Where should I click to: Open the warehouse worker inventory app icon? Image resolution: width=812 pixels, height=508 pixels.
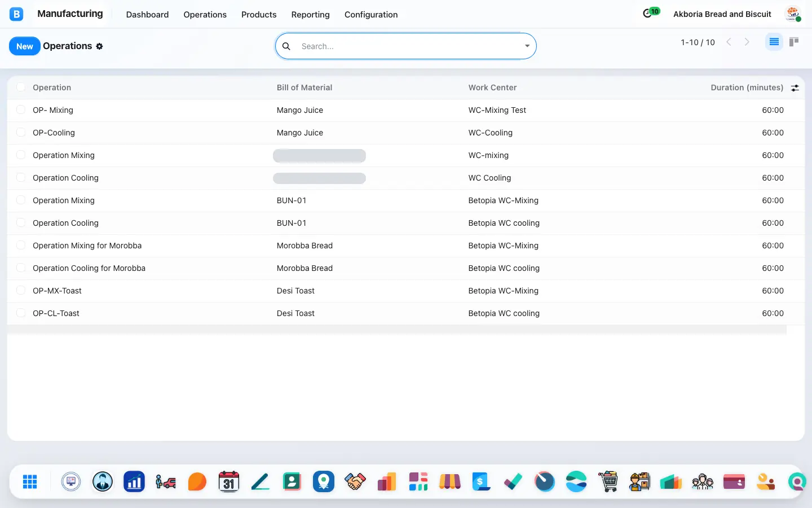(x=639, y=481)
